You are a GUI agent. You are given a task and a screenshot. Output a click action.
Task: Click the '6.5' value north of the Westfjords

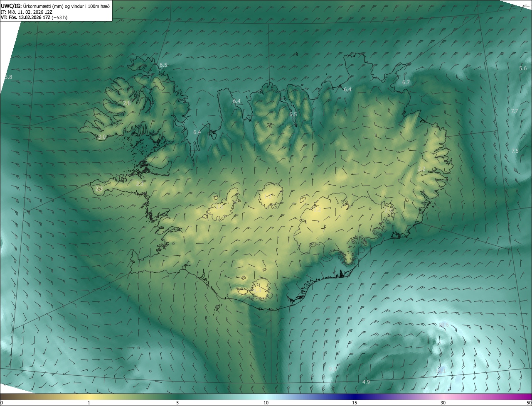coord(163,65)
